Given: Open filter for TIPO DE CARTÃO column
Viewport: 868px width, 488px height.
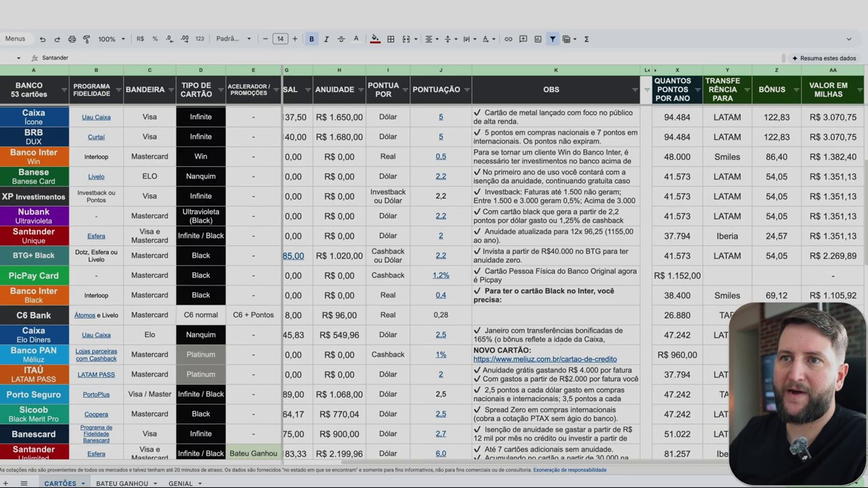Looking at the screenshot, I should [220, 90].
